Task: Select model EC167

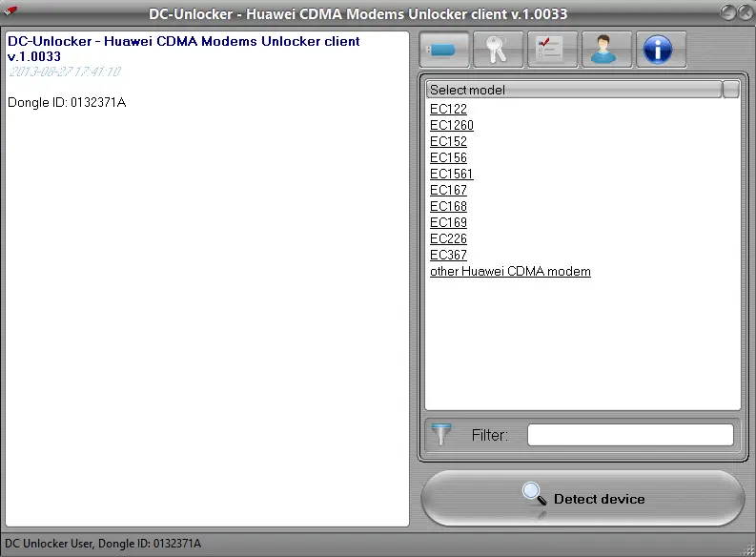Action: (x=448, y=190)
